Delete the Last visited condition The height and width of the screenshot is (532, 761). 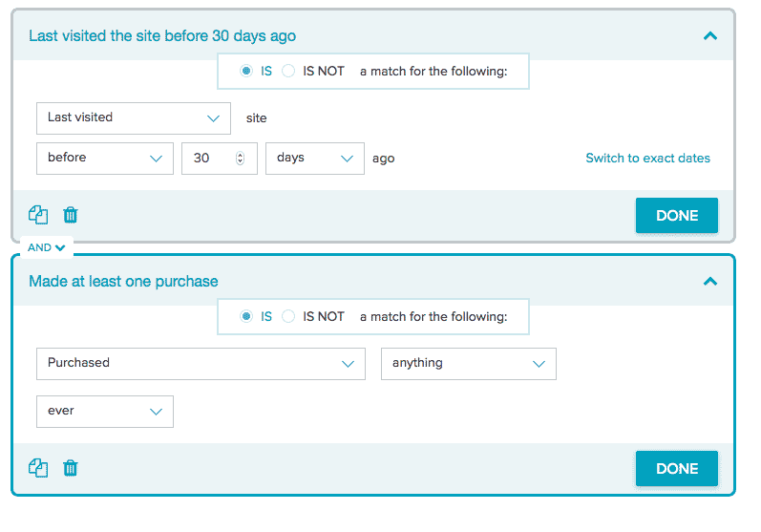point(71,215)
